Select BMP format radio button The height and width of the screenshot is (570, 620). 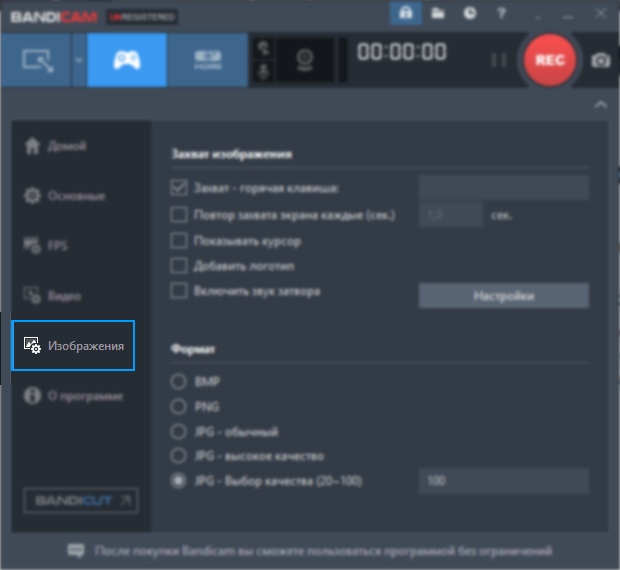pos(178,381)
